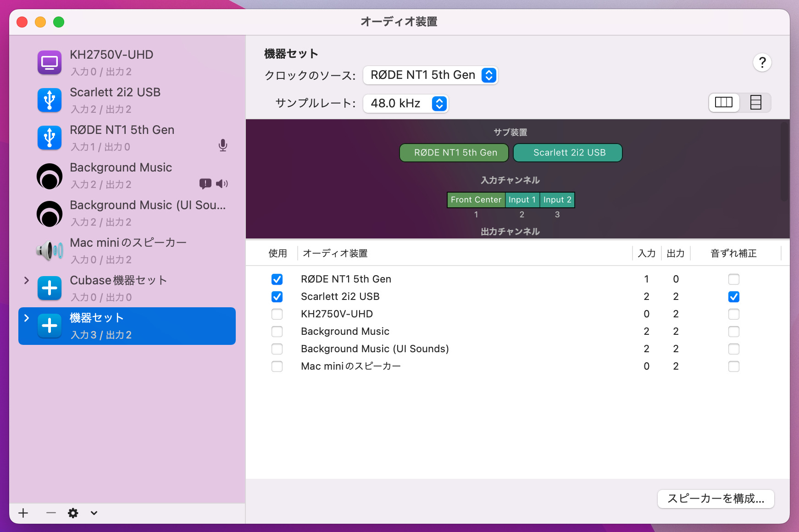Expand the selected 機器セット disclosure arrow
Viewport: 799px width, 532px height.
pos(26,318)
